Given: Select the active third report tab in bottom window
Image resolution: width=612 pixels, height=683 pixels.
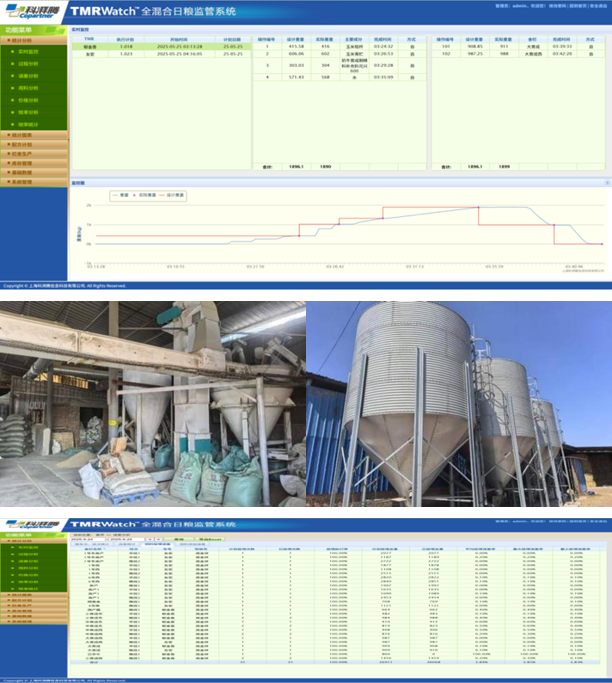Looking at the screenshot, I should [158, 544].
